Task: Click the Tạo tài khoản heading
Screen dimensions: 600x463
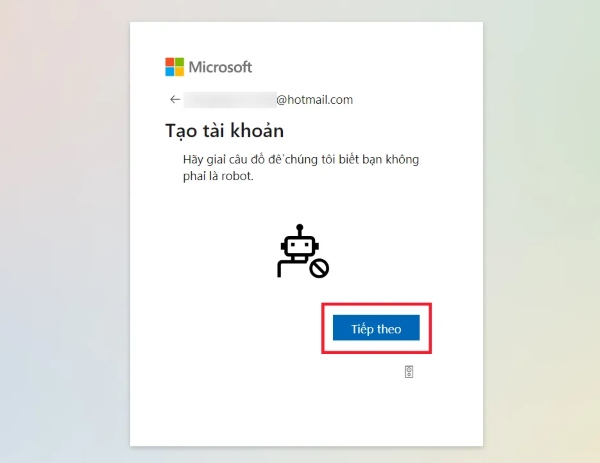Action: (225, 131)
